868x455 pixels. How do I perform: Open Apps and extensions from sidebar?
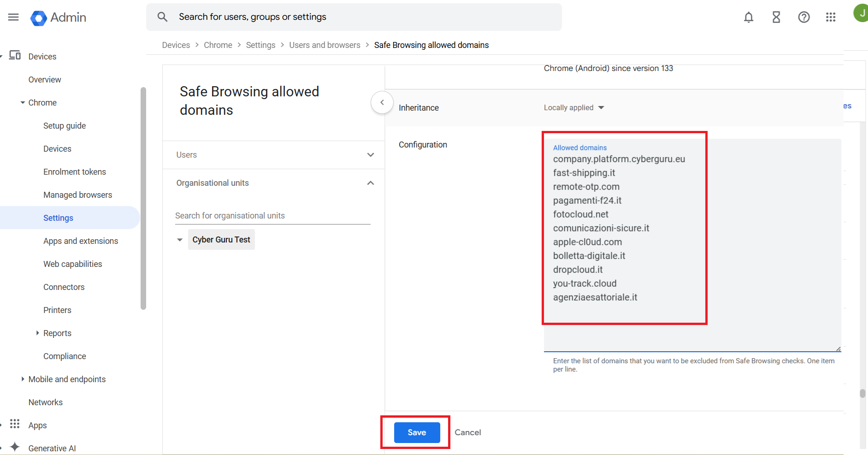click(x=80, y=241)
